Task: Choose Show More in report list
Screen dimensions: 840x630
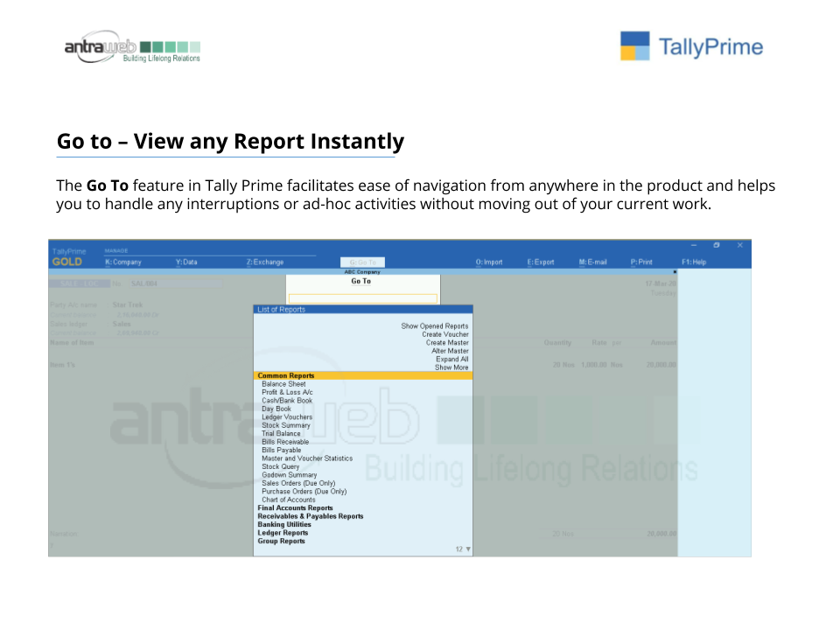Action: coord(451,367)
